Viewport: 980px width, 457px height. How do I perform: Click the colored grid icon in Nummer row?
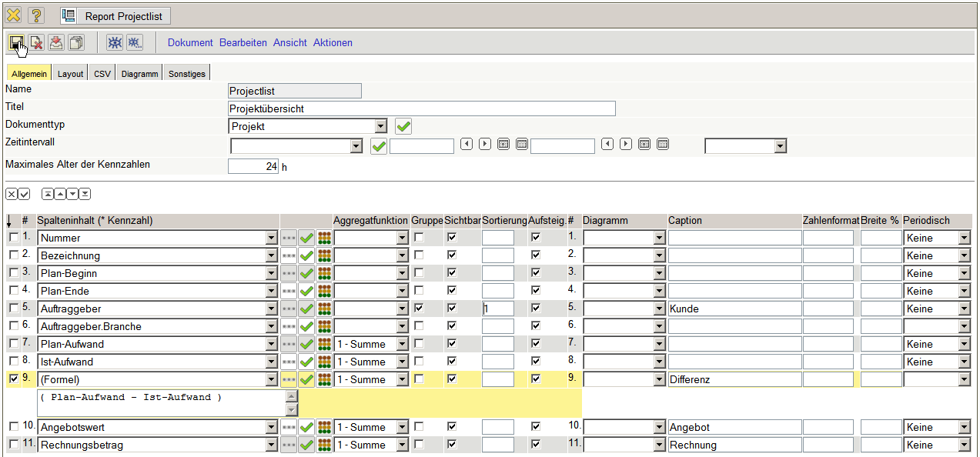324,239
